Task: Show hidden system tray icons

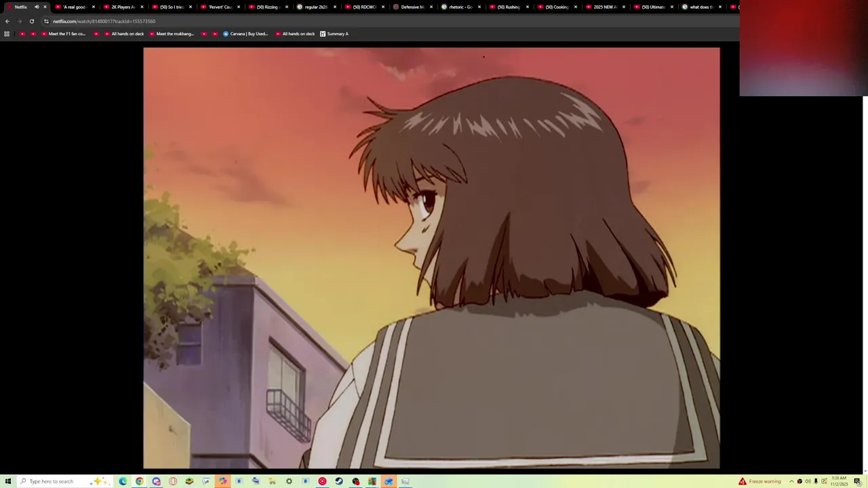Action: (791, 481)
